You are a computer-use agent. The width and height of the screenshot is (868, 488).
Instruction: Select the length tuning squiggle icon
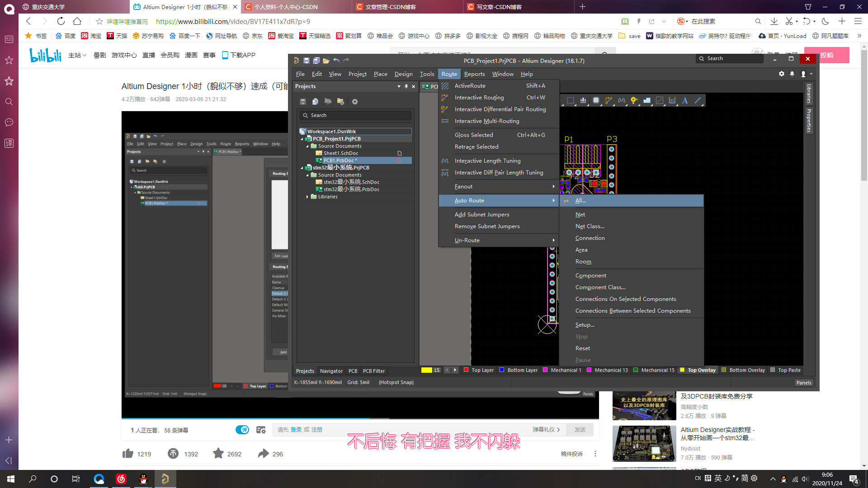622,101
